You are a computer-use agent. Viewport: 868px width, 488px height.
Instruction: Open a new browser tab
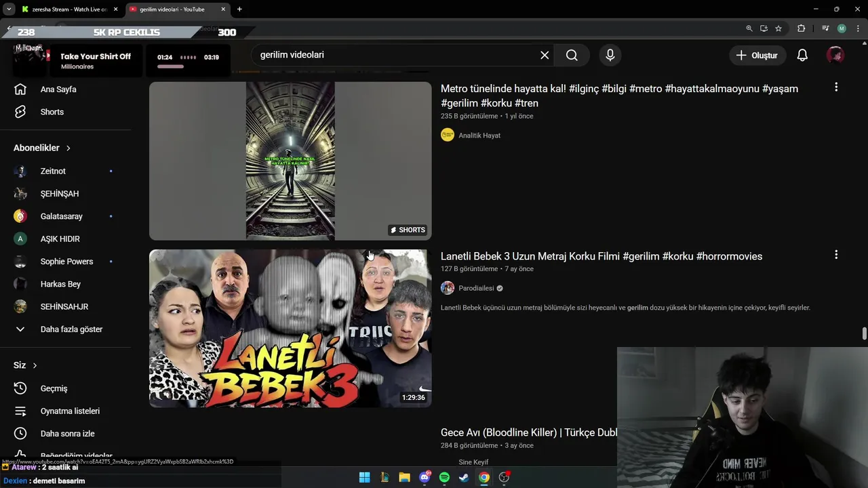pyautogui.click(x=239, y=9)
